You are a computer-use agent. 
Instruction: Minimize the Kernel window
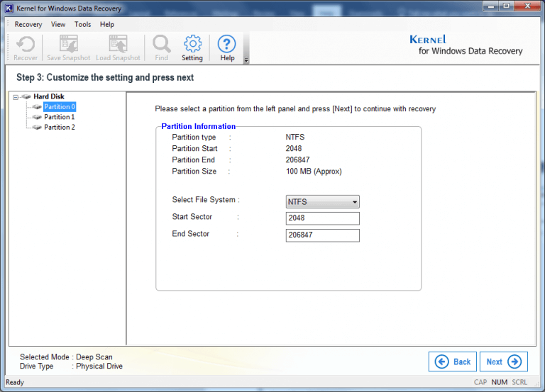(491, 6)
